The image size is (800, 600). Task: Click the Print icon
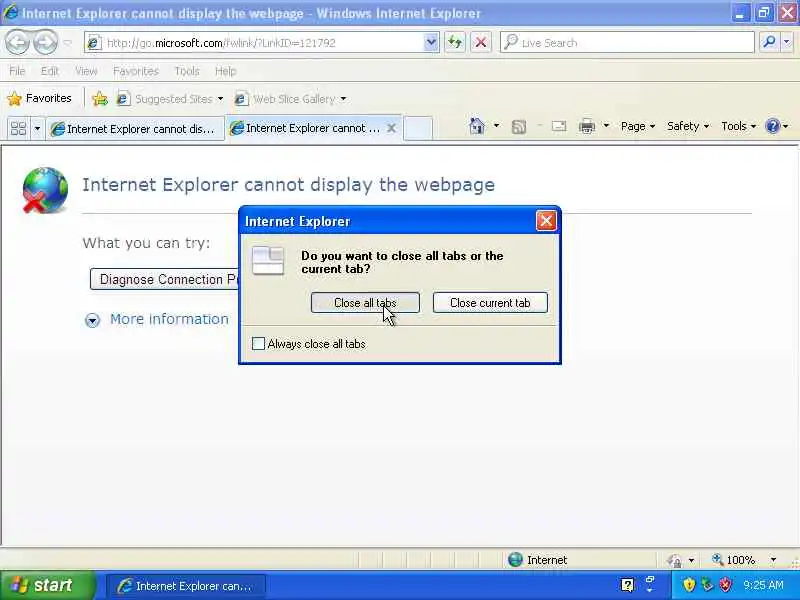click(587, 126)
